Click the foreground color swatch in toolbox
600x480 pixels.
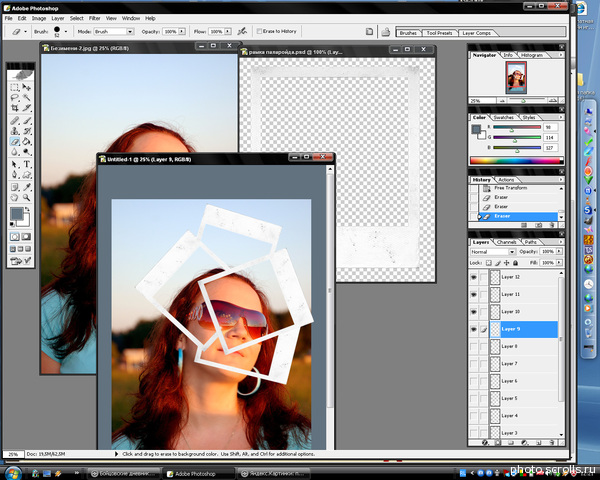tap(16, 214)
